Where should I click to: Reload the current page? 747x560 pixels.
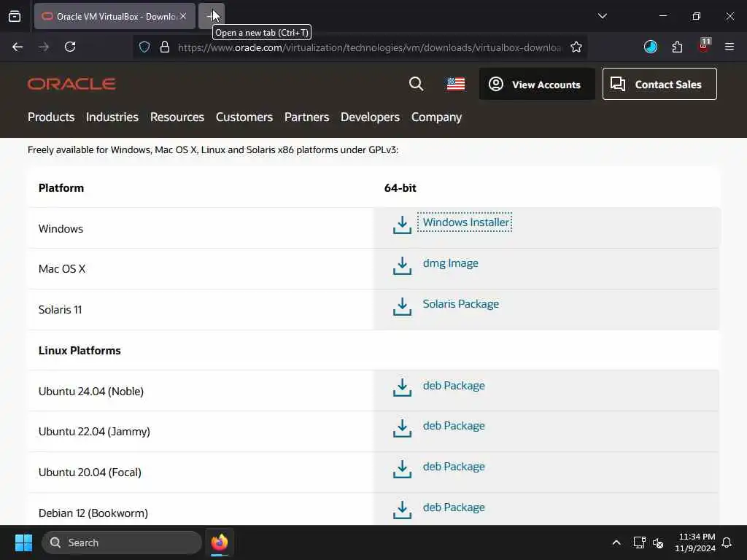70,47
